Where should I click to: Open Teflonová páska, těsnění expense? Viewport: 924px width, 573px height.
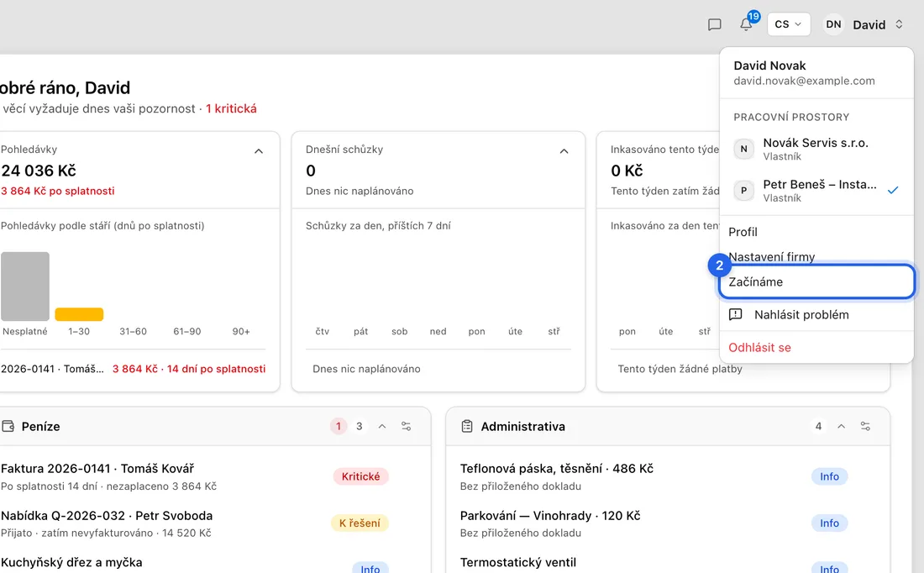click(557, 469)
